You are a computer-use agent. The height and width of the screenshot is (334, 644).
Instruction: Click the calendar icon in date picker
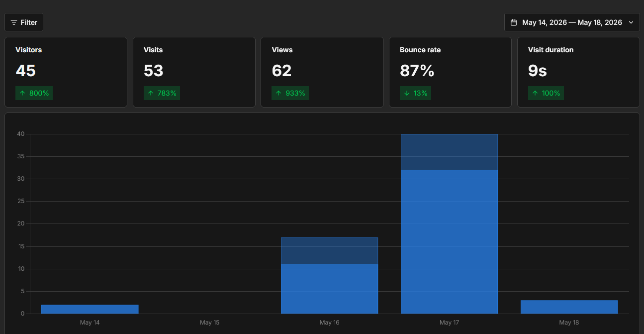[x=514, y=22]
